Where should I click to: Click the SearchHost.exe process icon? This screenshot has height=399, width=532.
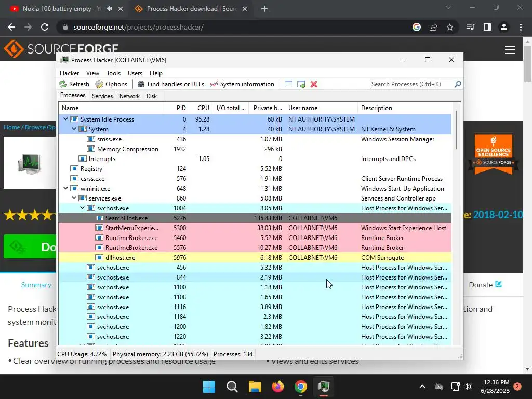click(x=99, y=218)
